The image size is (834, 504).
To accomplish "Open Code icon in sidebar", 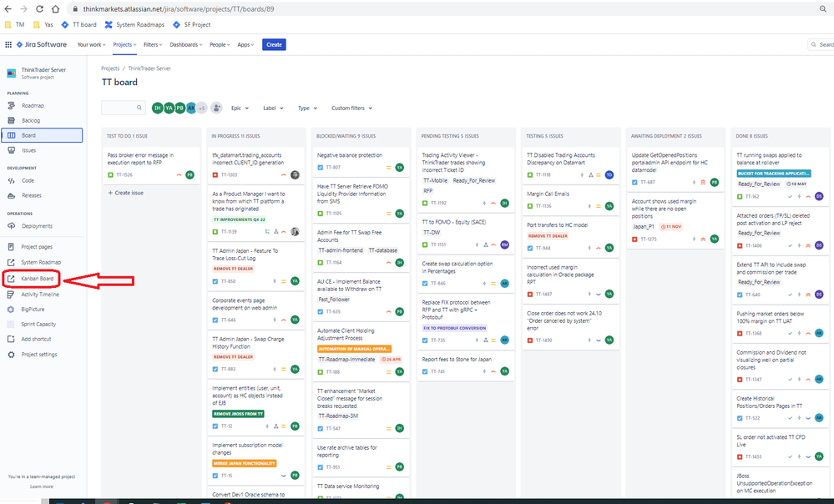I will coord(11,181).
